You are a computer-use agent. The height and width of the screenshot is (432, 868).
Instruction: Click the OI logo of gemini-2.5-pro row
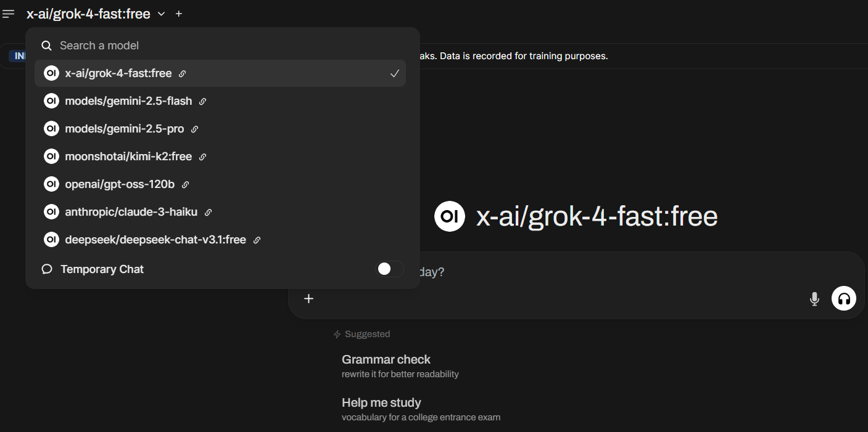pos(51,129)
